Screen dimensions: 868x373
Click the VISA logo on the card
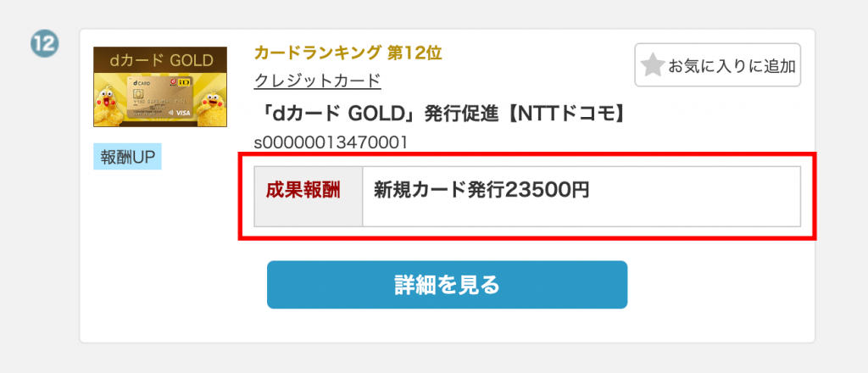click(183, 114)
